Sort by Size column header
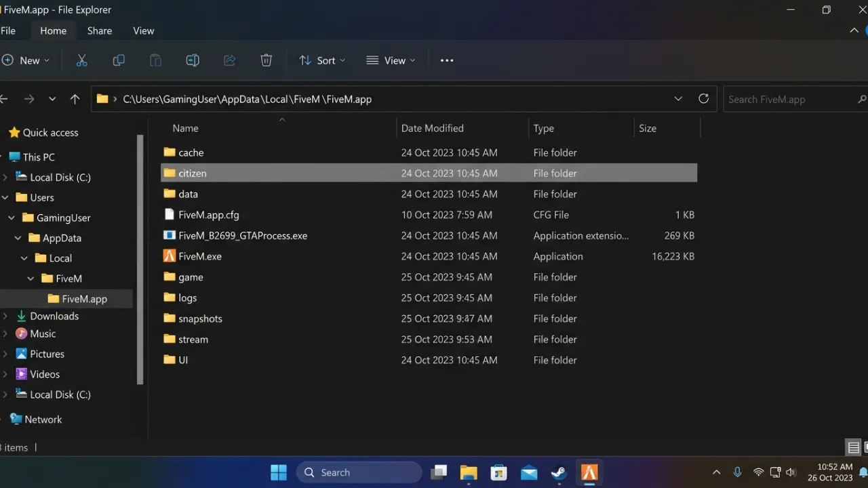 pyautogui.click(x=648, y=128)
